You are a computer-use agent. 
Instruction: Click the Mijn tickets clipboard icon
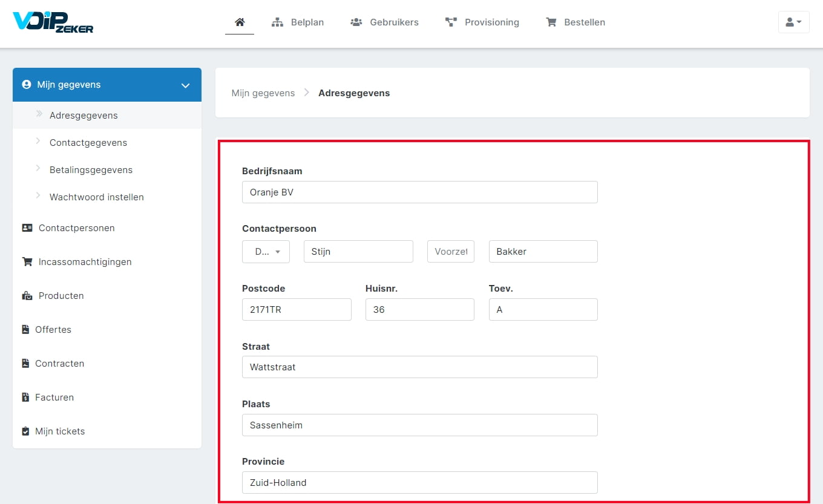(x=25, y=431)
